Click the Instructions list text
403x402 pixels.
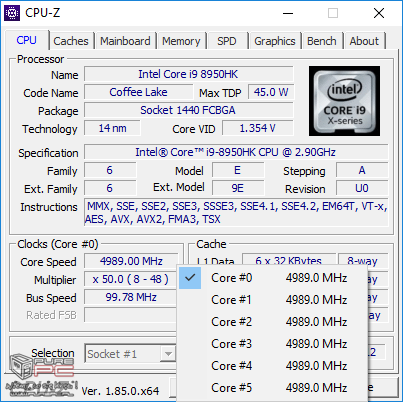[236, 213]
